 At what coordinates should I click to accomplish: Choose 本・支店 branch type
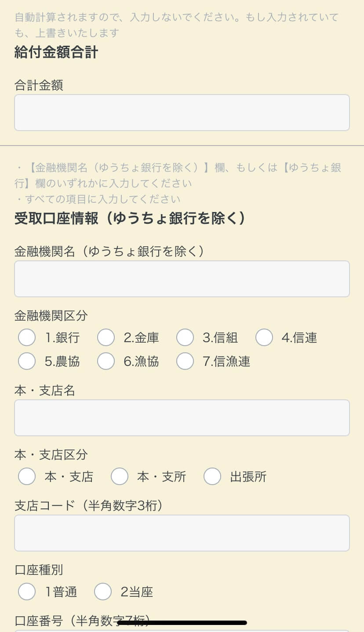(x=27, y=477)
